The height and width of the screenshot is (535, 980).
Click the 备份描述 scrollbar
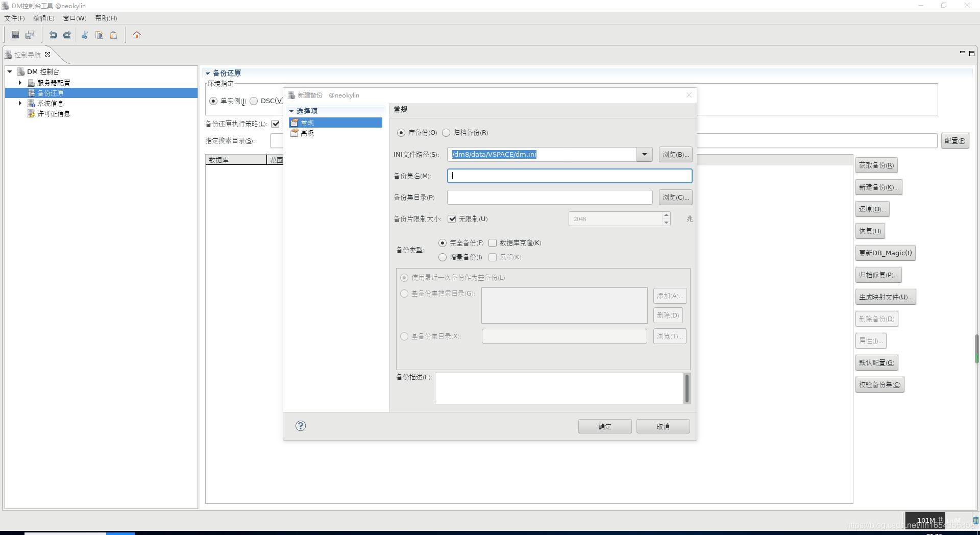(x=687, y=388)
